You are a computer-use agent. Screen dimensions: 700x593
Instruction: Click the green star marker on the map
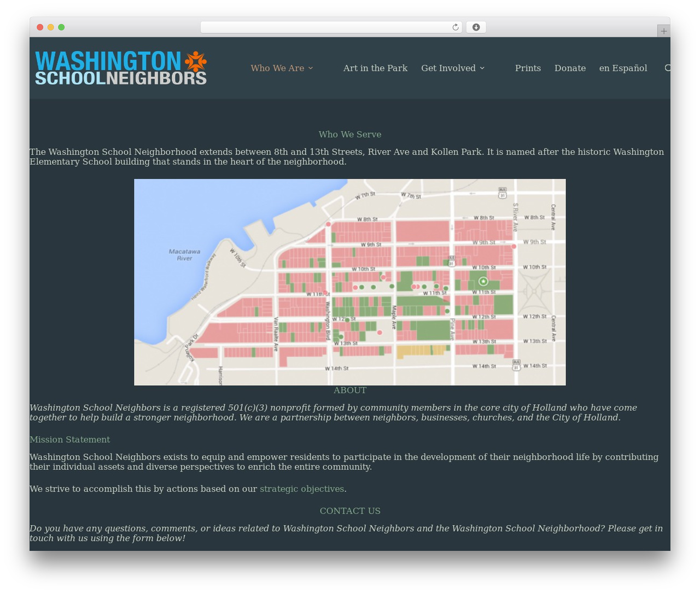483,281
